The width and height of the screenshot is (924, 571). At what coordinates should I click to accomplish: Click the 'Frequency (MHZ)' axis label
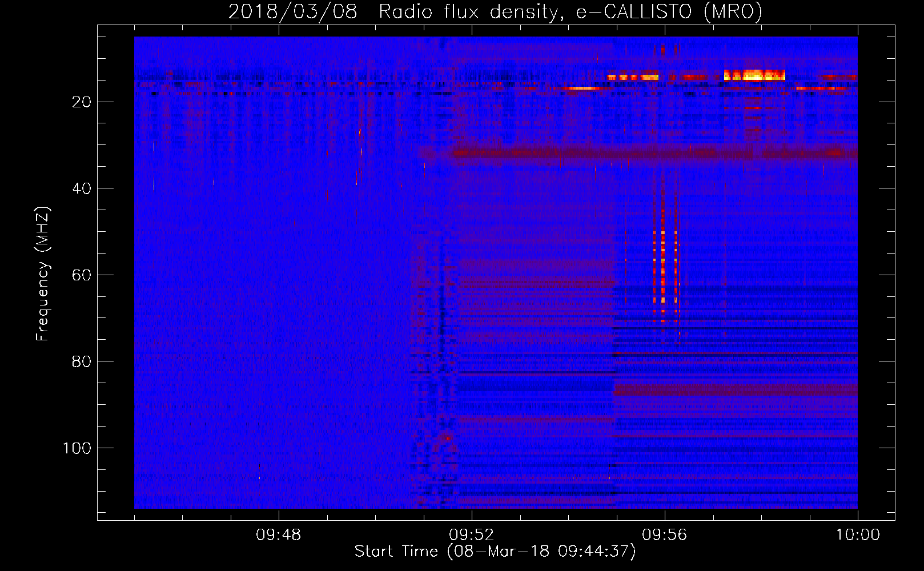(x=43, y=274)
